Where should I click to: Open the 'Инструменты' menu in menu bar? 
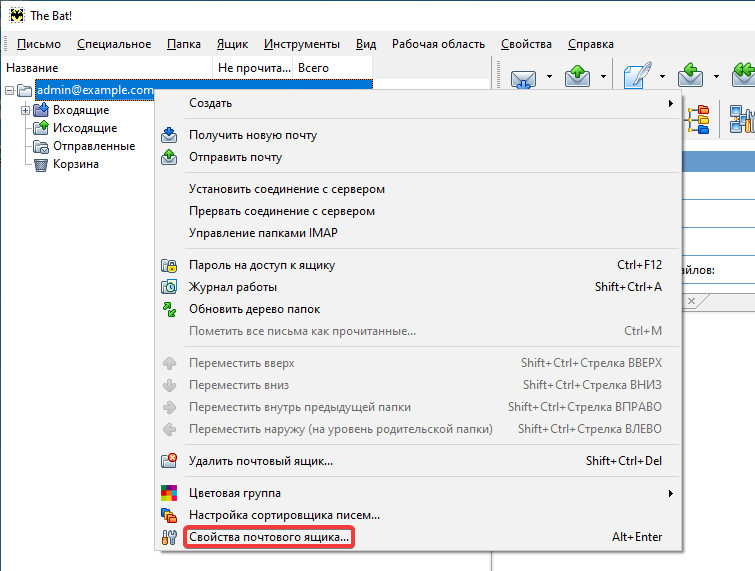[301, 44]
